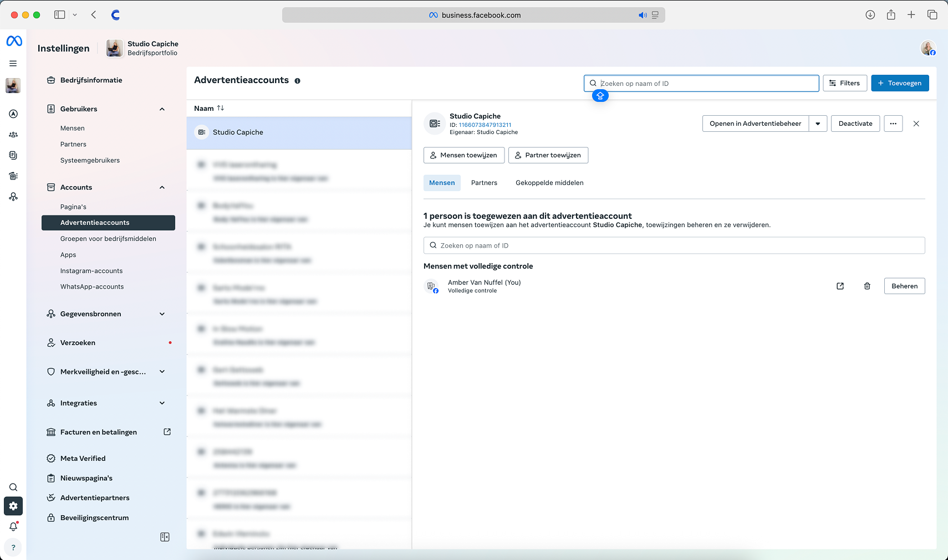Collapse the Gebruikers section
The height and width of the screenshot is (560, 948).
coord(162,109)
